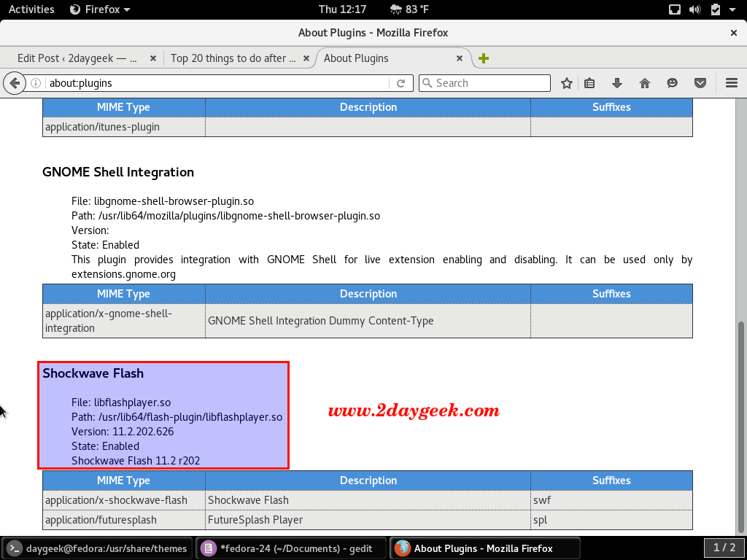747x560 pixels.
Task: Open the screen tray icon in top bar
Action: [x=675, y=9]
